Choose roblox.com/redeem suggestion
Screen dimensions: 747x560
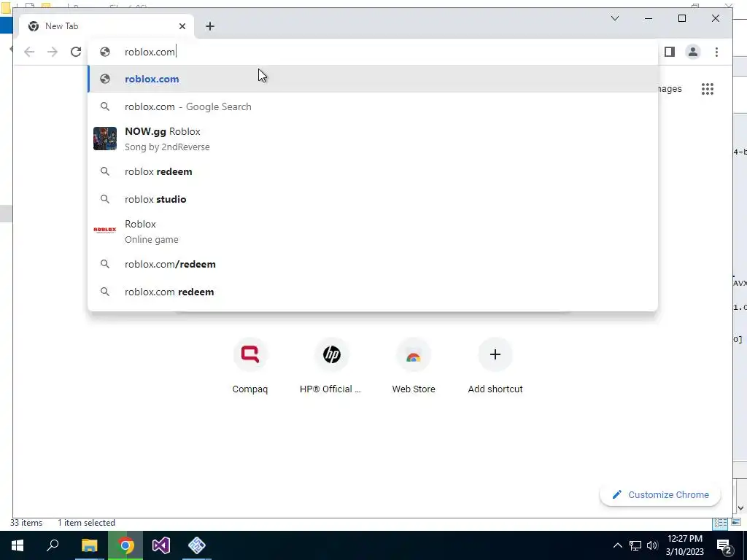tap(373, 264)
